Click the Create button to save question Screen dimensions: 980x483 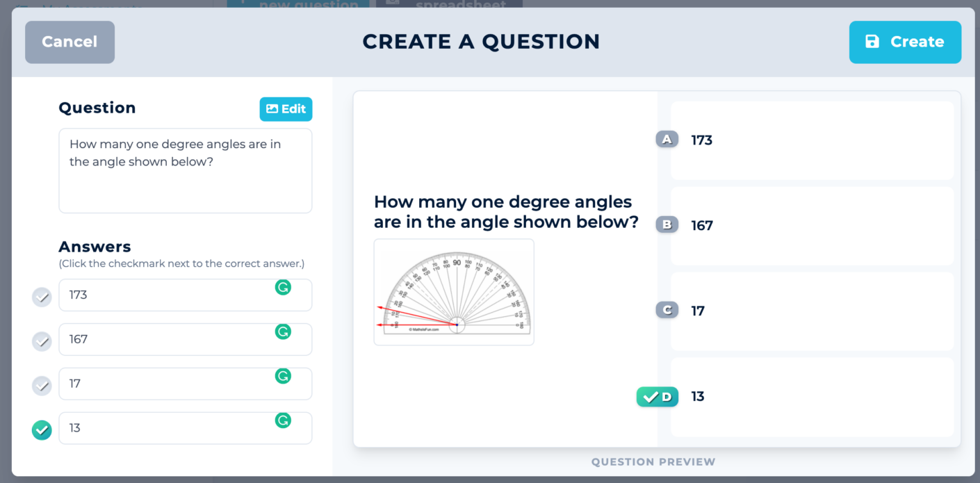(x=905, y=42)
